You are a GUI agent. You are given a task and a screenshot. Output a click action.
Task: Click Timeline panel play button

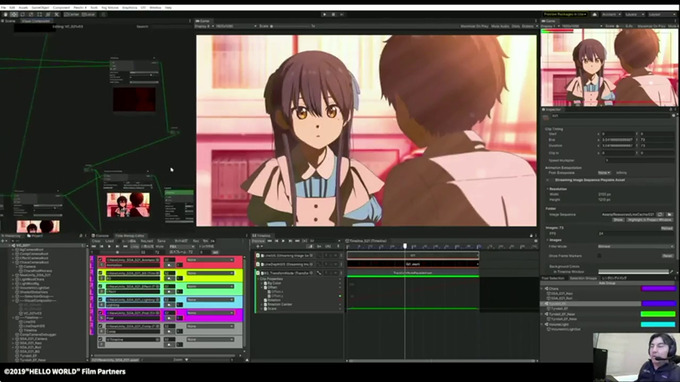pyautogui.click(x=283, y=241)
